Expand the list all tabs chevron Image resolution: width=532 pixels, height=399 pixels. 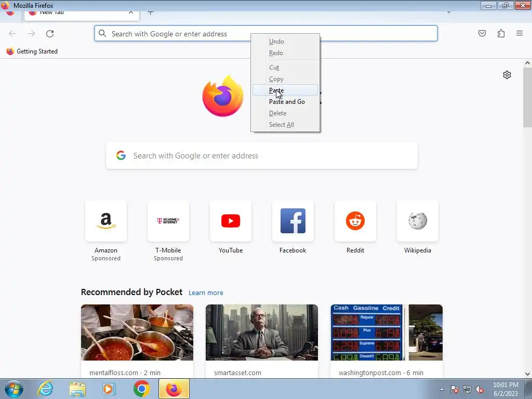pyautogui.click(x=448, y=12)
